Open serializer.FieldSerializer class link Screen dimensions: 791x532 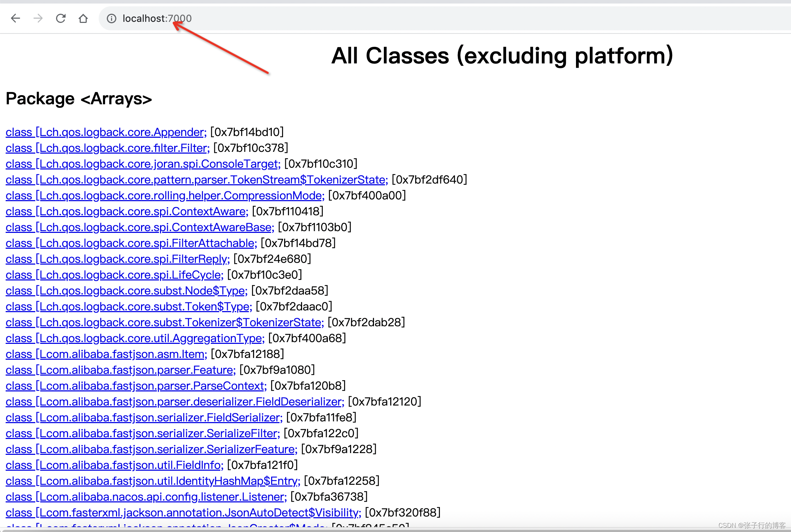pos(144,417)
